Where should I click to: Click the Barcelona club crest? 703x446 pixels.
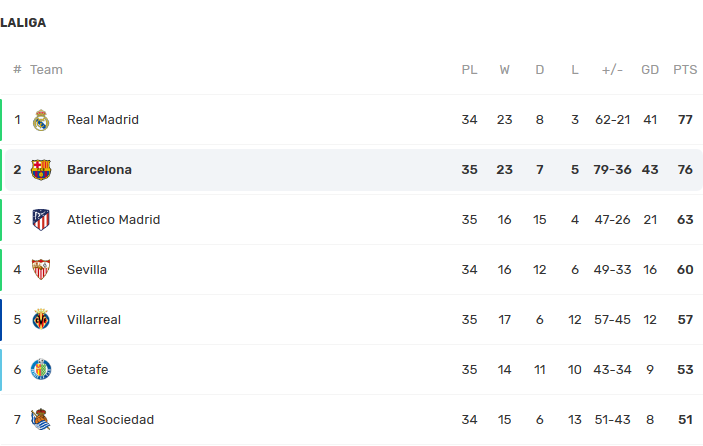pyautogui.click(x=41, y=170)
